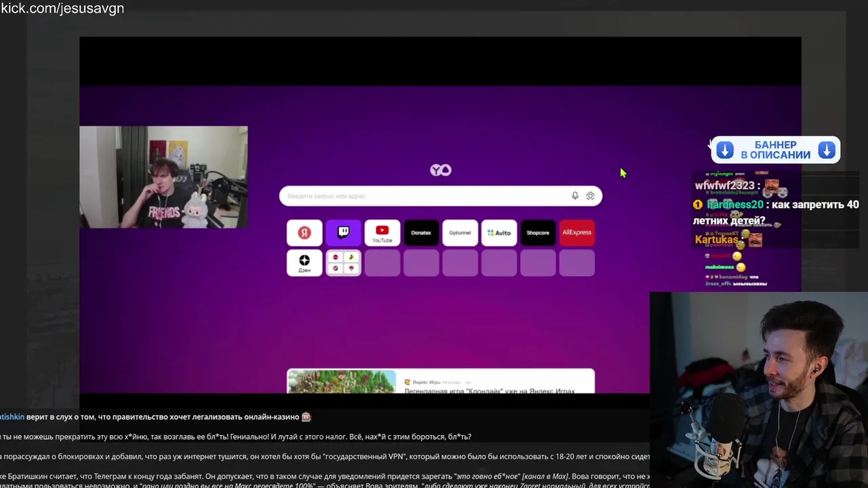Click the 'kick.com/jesusavgn' channel text
The image size is (868, 488).
pos(62,8)
